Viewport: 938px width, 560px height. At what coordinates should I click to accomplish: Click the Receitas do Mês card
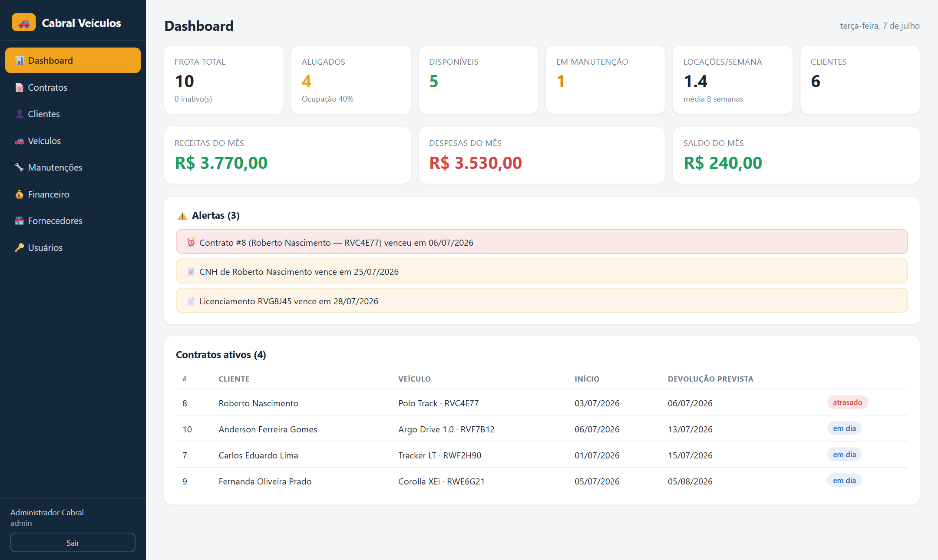(287, 155)
